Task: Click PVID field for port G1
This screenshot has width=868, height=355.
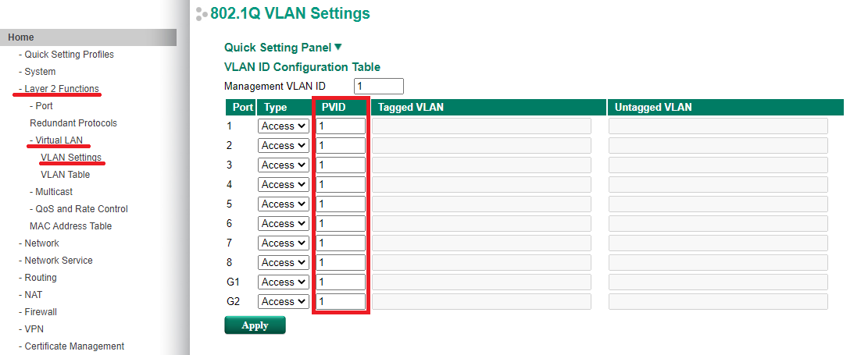Action: [x=341, y=282]
